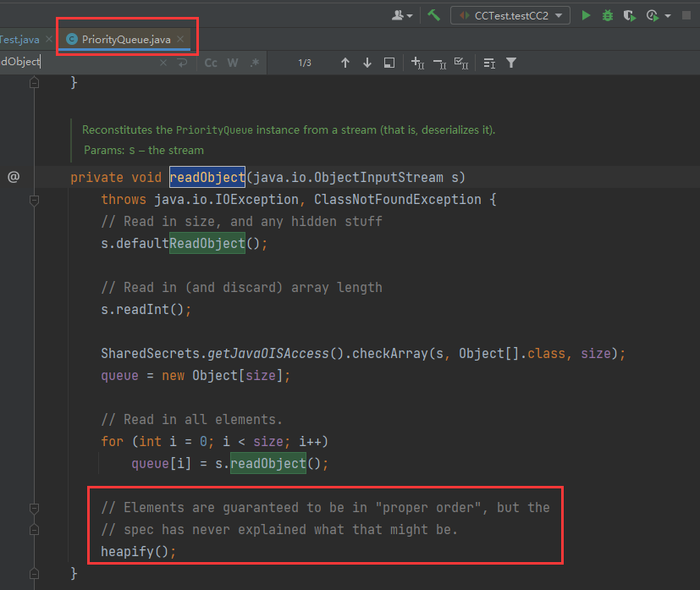The image size is (700, 590).
Task: Switch to the Test.java tab
Action: 19,40
